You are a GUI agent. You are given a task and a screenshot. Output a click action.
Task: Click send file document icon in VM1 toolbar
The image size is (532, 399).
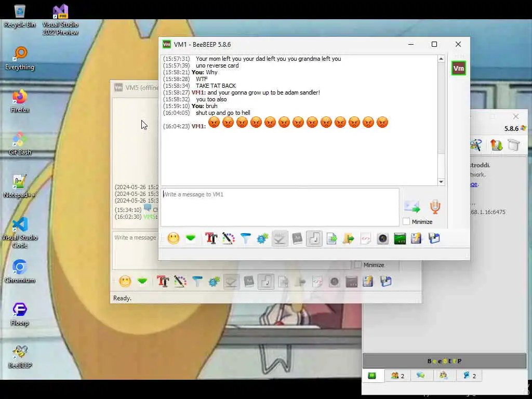point(331,238)
